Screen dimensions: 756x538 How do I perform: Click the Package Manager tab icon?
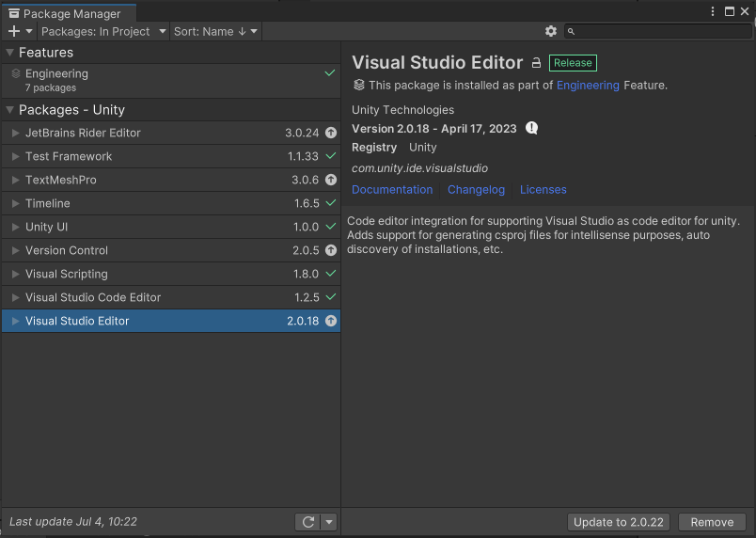click(x=14, y=13)
